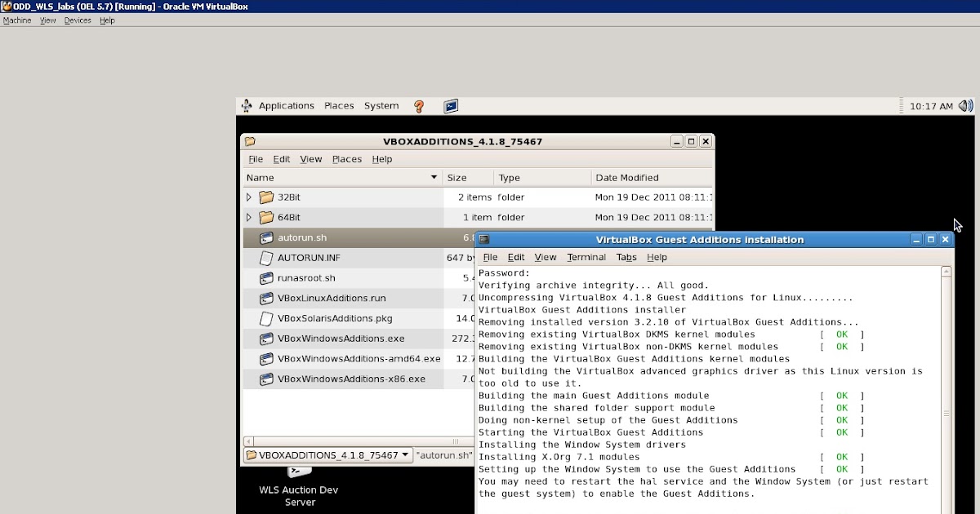This screenshot has width=980, height=514.
Task: Close the Guest Additions installation window
Action: point(946,240)
